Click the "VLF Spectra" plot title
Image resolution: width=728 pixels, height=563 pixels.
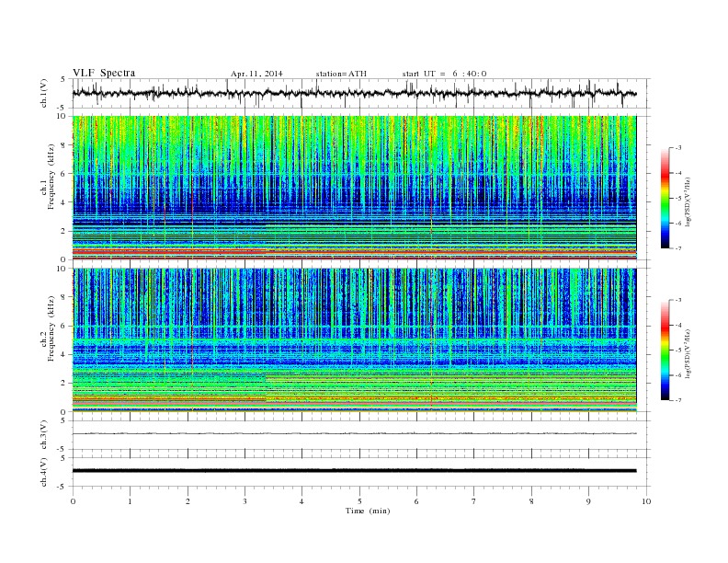pyautogui.click(x=104, y=73)
